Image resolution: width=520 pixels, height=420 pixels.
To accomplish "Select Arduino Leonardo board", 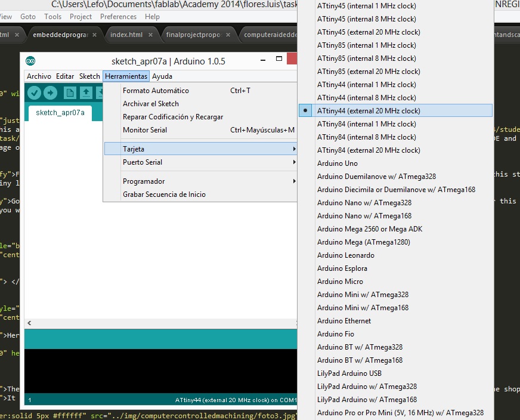I will (x=395, y=255).
